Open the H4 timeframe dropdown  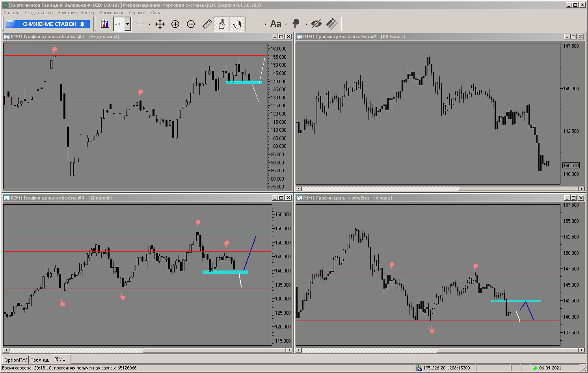coord(127,24)
